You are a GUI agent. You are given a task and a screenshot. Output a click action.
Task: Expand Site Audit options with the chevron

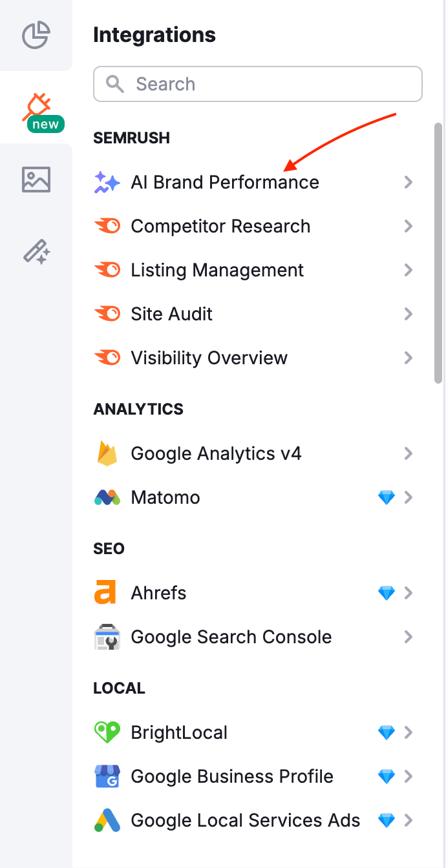click(x=409, y=314)
